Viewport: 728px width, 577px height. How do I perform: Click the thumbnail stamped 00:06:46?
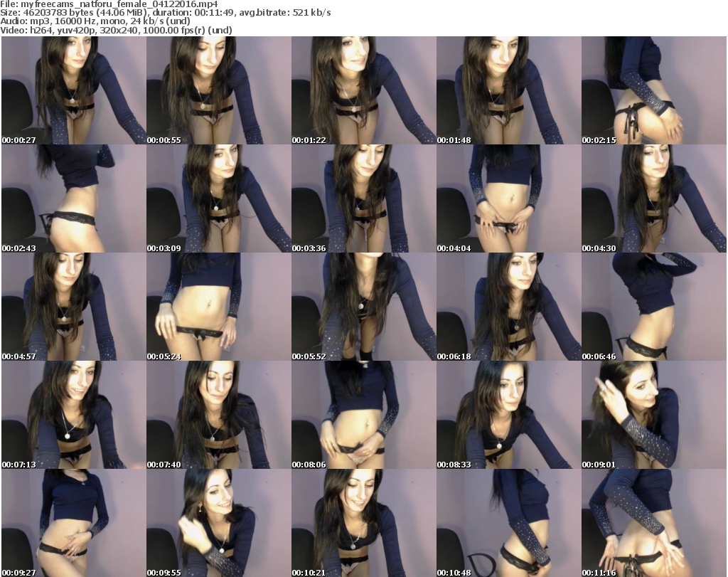coord(654,307)
